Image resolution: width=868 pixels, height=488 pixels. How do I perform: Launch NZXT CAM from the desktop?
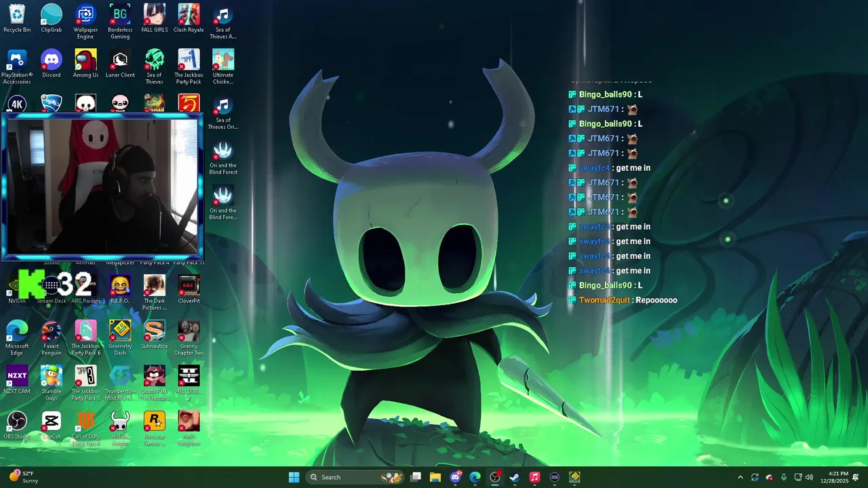(x=17, y=380)
